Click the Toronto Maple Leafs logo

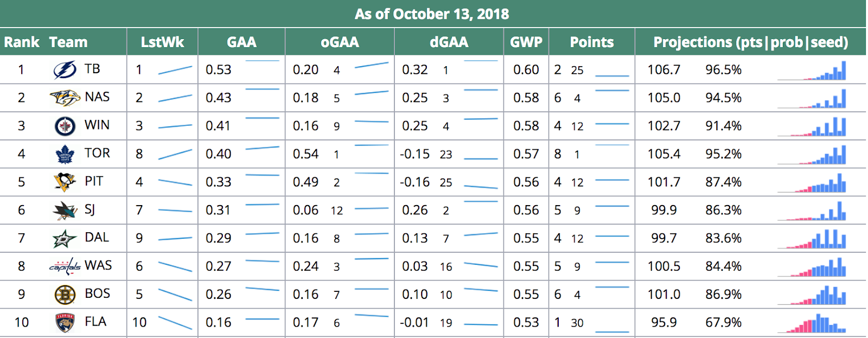coord(65,154)
